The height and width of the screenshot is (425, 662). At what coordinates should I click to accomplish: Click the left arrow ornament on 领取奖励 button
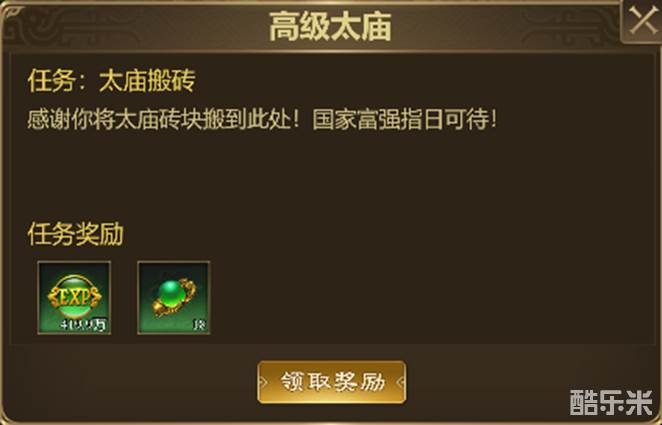(x=263, y=382)
